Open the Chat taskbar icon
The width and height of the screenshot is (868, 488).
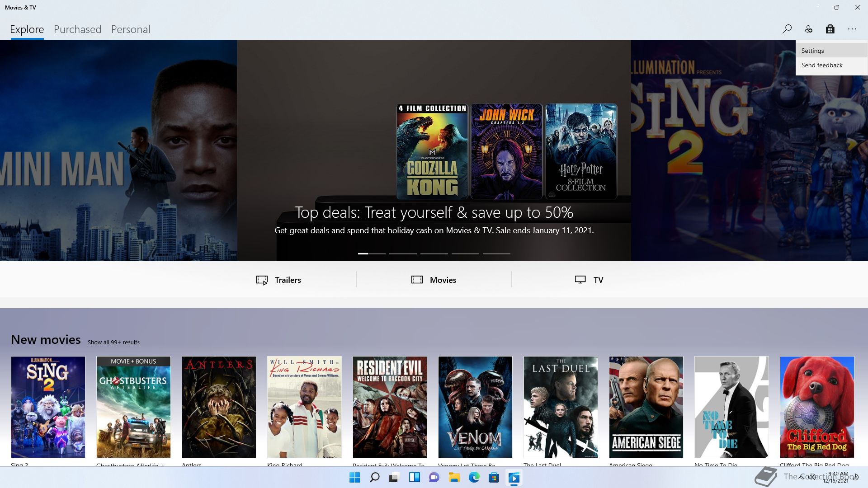click(x=434, y=478)
